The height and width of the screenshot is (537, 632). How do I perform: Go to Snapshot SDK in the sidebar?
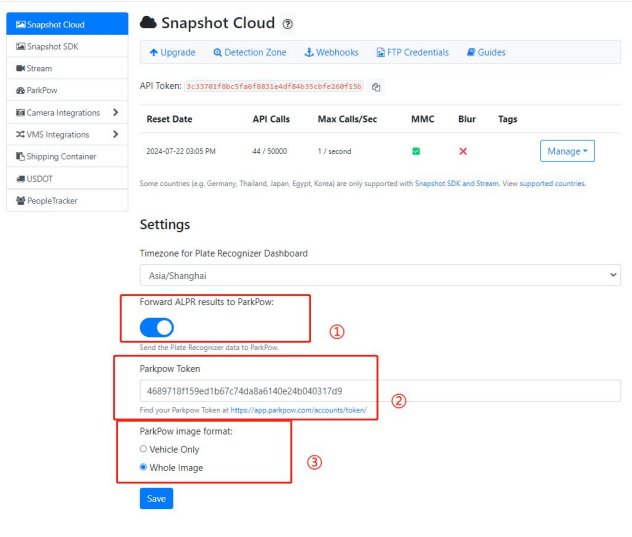coord(67,46)
